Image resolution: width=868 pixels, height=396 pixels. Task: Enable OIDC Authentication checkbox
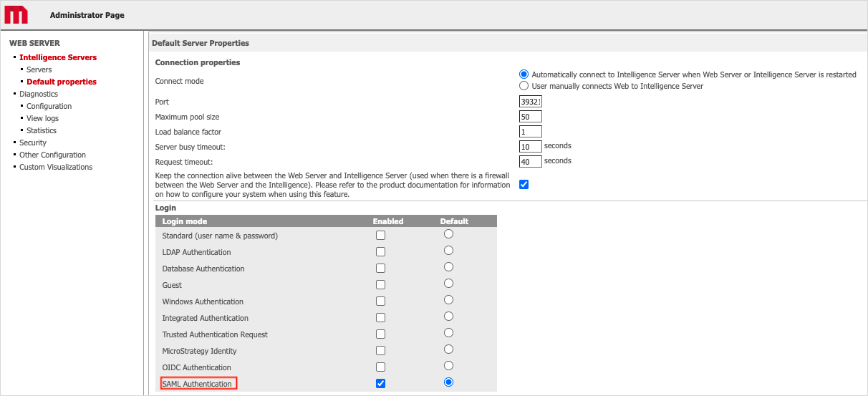click(x=380, y=367)
